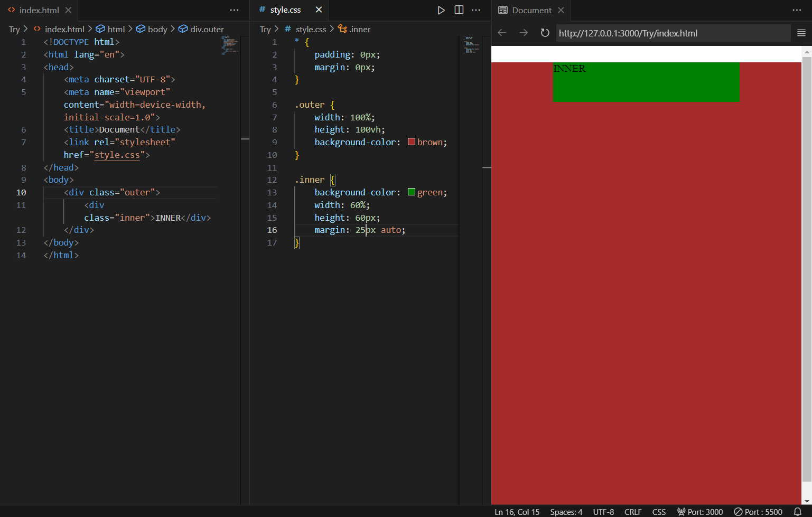Screen dimensions: 812x517
Task: Click the <title>Document</title> line
Action: coord(122,129)
